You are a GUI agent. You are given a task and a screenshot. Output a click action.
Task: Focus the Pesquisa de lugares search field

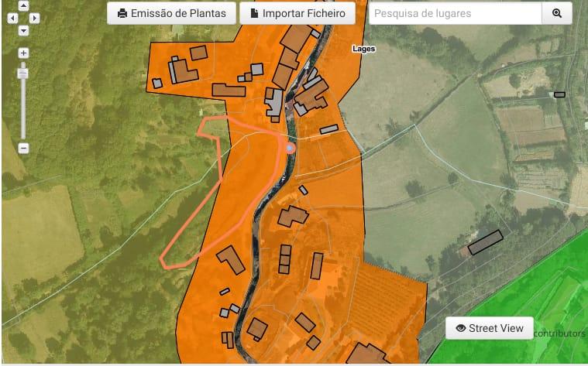coord(456,13)
